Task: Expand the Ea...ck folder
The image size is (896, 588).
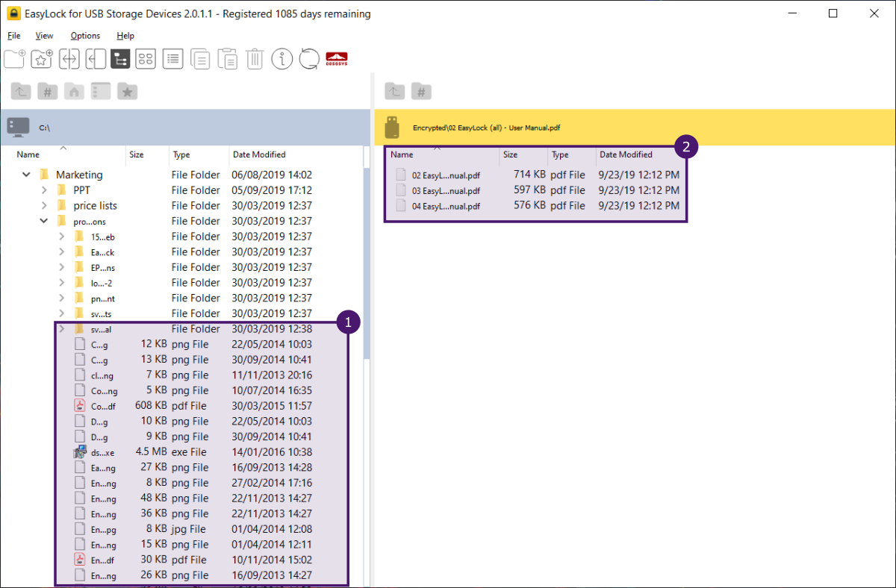Action: point(61,251)
